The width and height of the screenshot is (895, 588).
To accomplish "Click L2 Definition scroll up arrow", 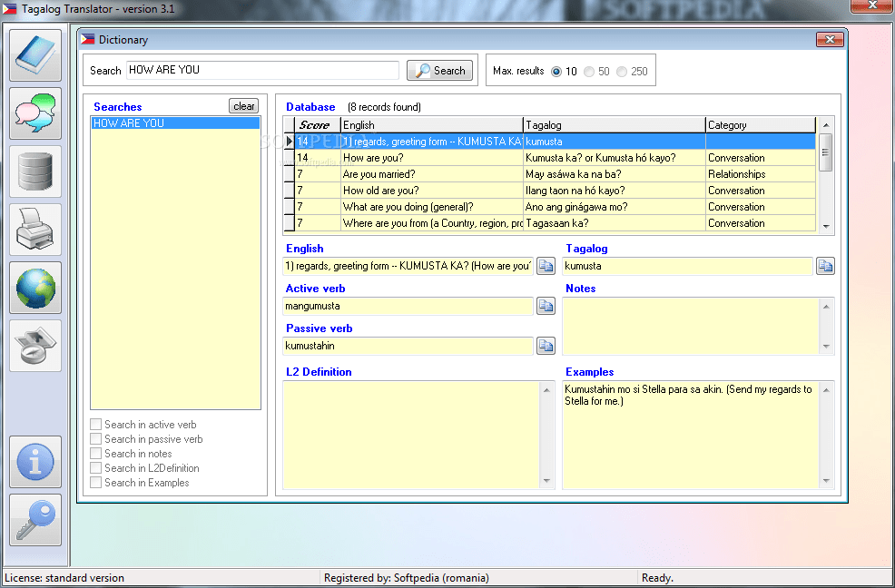I will tap(546, 390).
